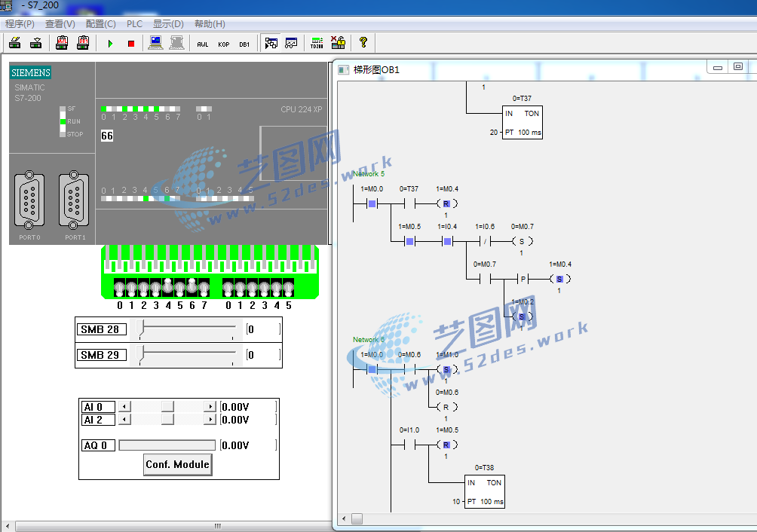Open the DB1 data block view
This screenshot has width=757, height=532.
point(244,44)
